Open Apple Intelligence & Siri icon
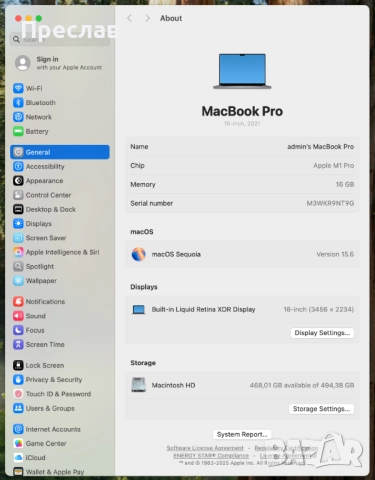The height and width of the screenshot is (480, 375). (18, 252)
